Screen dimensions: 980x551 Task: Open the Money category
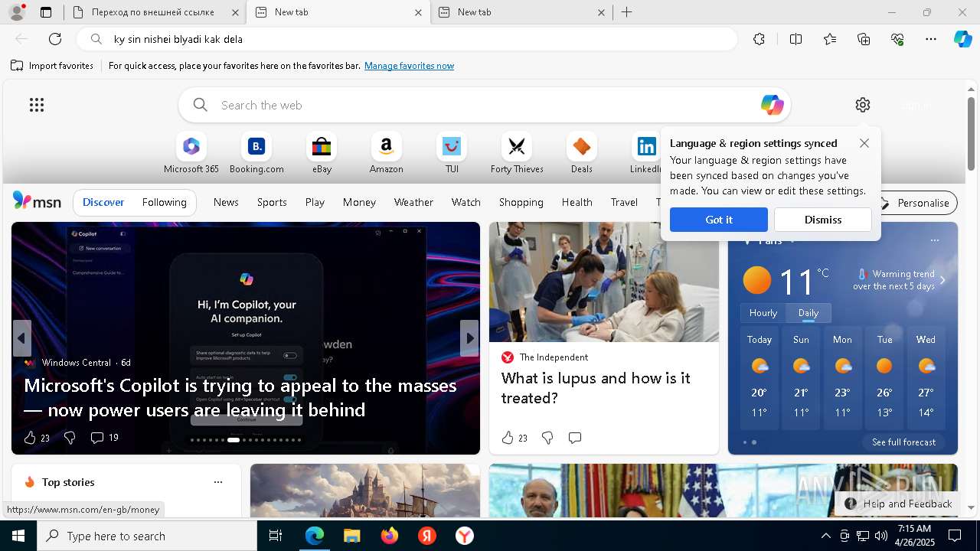359,203
